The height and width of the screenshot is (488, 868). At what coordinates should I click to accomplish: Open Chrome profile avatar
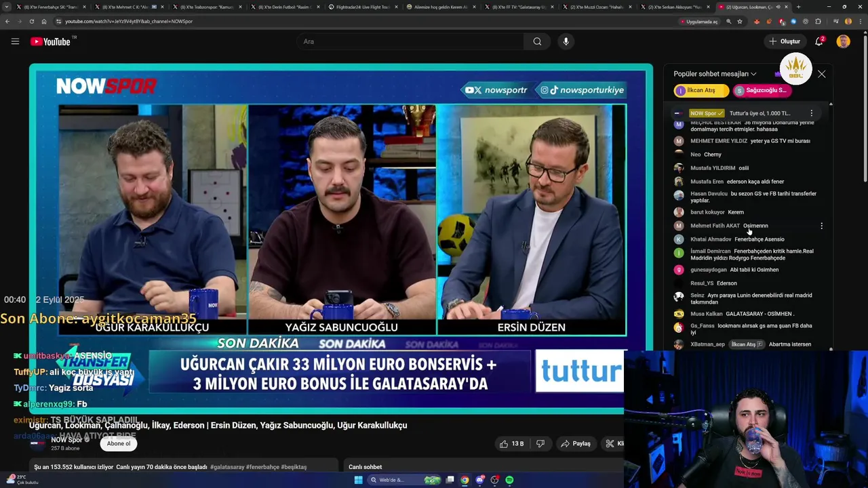click(848, 21)
